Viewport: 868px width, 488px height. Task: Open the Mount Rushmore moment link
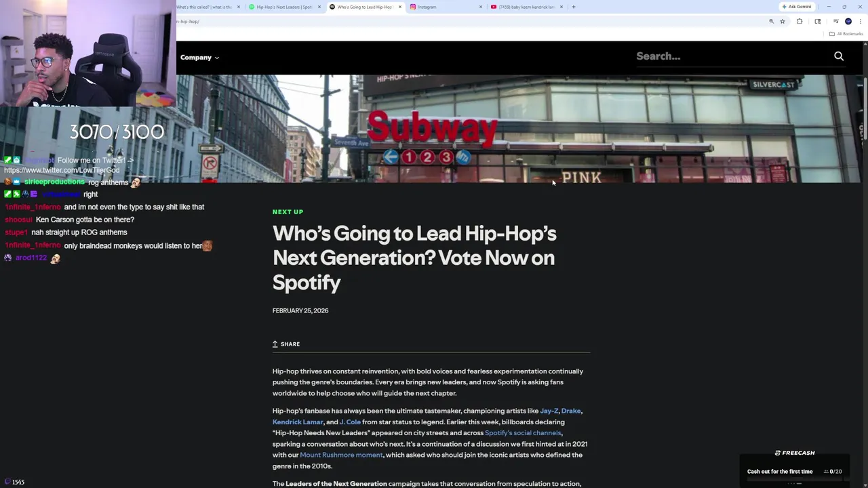341,455
